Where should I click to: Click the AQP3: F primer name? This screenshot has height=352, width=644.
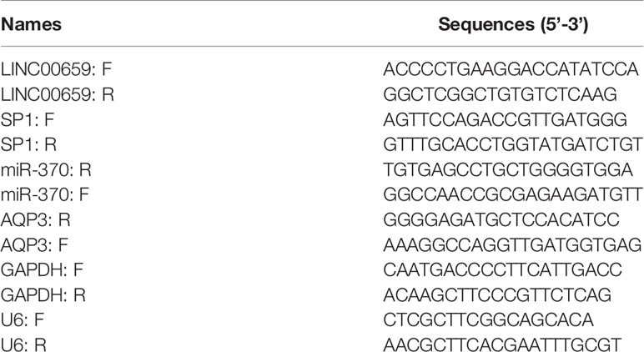pyautogui.click(x=34, y=245)
